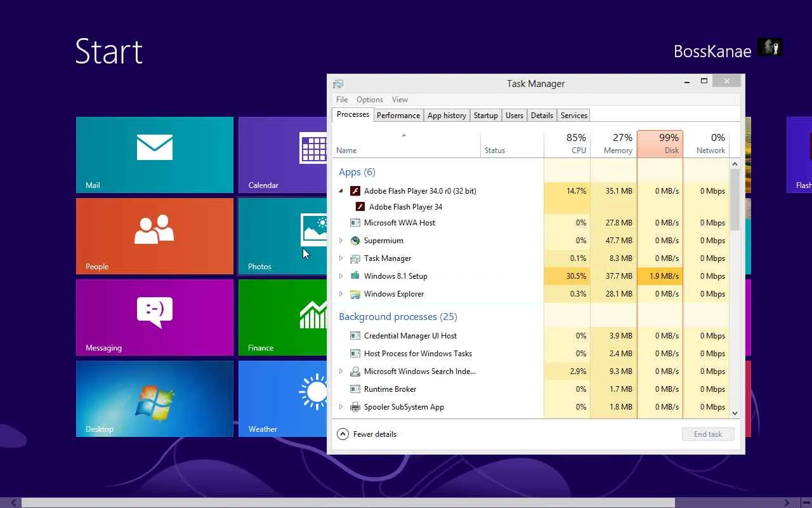Expand the Spooler SubSystem App group
812x508 pixels.
(341, 407)
